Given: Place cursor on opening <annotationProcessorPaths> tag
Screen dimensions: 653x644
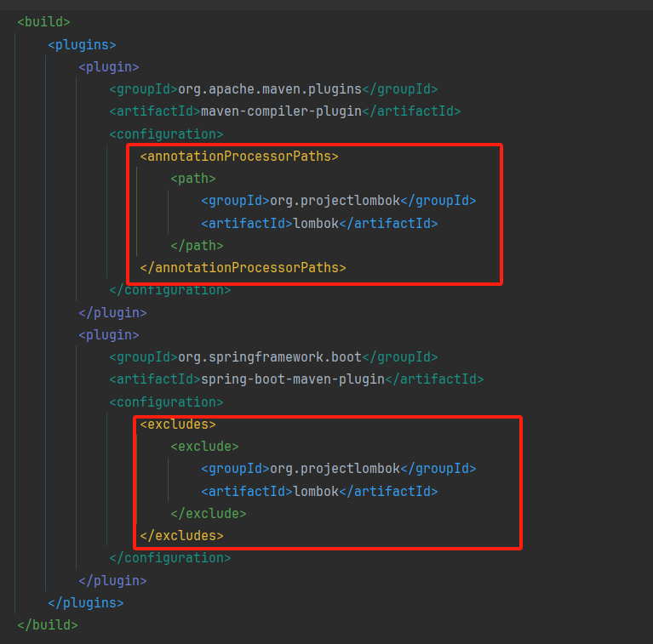Looking at the screenshot, I should click(239, 157).
